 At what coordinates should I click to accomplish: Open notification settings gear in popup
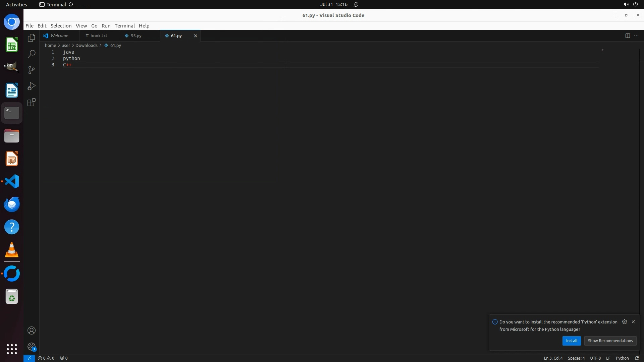[x=625, y=322]
